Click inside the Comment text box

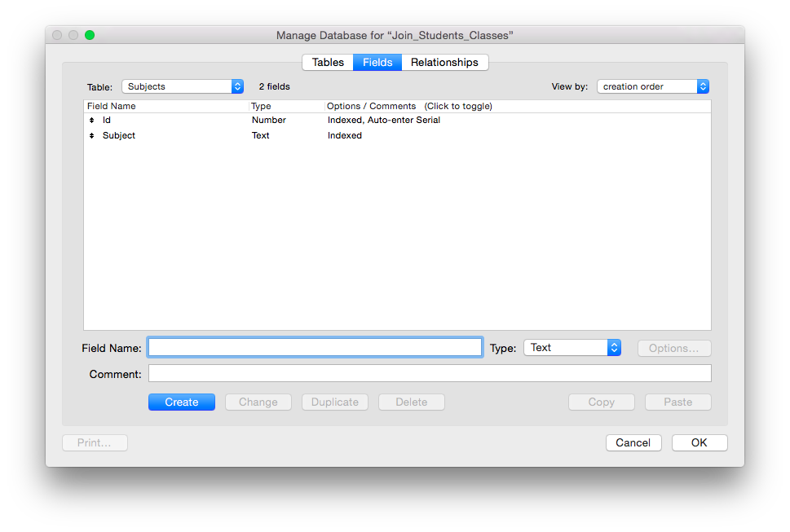coord(430,373)
